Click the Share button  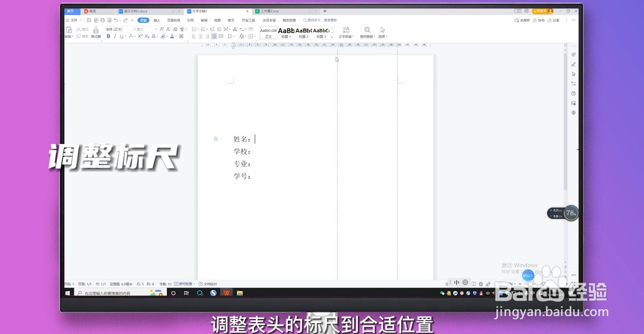point(554,20)
